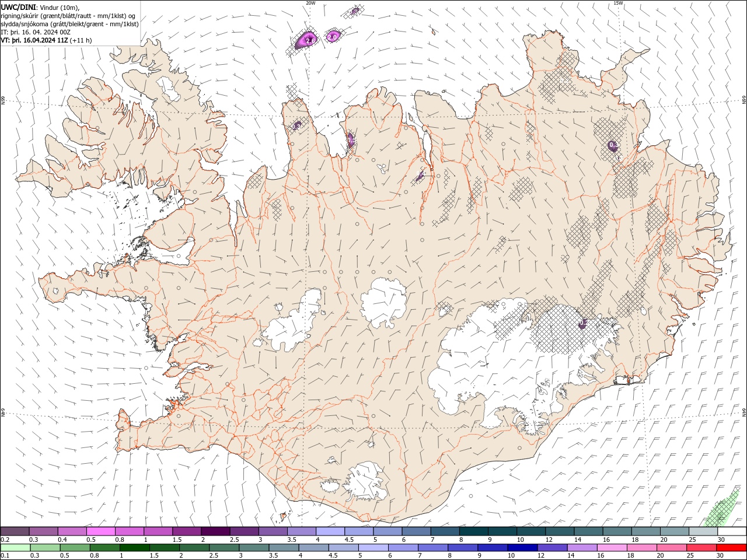Select the light pink 16 swatch in lower legend
Viewport: 747px width, 560px height.
click(612, 548)
